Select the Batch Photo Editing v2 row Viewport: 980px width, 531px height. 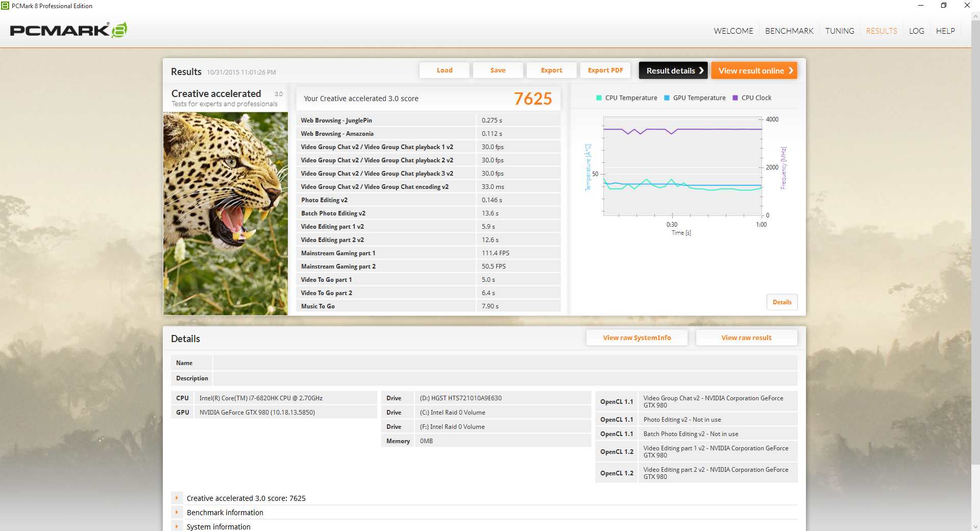pos(428,213)
